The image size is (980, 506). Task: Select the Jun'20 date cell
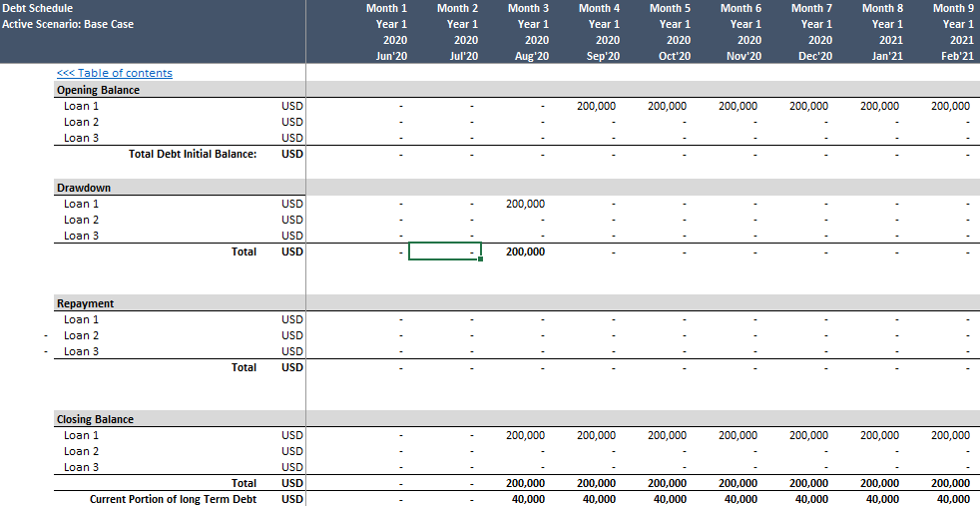pyautogui.click(x=392, y=56)
